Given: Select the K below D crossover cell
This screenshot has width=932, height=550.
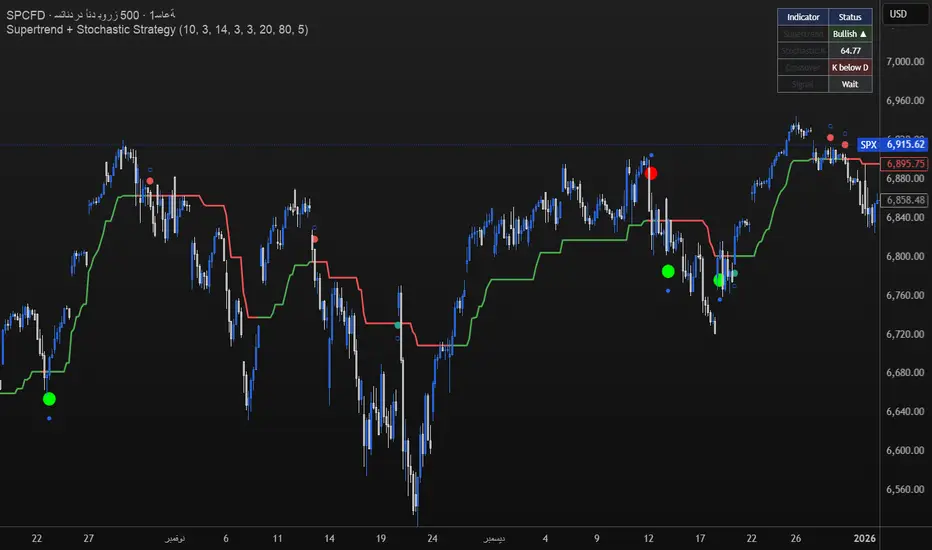Looking at the screenshot, I should point(850,67).
